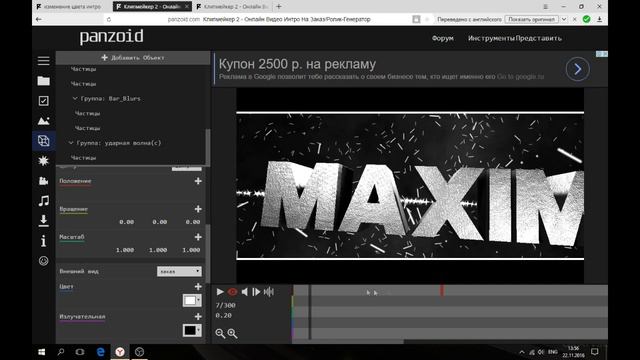
Task: Open the Форум link
Action: 443,38
